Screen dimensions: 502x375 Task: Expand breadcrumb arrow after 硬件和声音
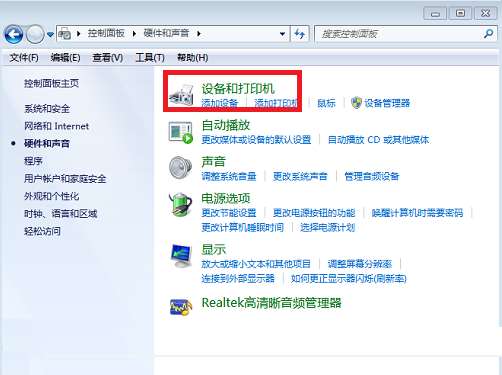coord(199,34)
